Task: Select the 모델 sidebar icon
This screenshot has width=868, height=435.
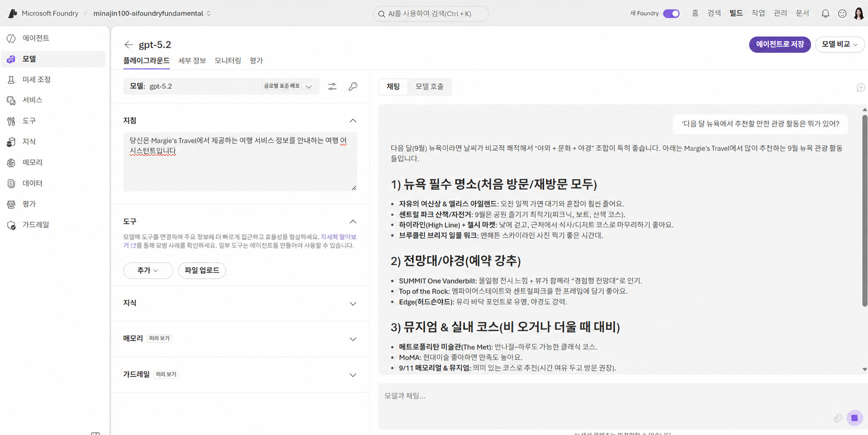Action: (11, 59)
